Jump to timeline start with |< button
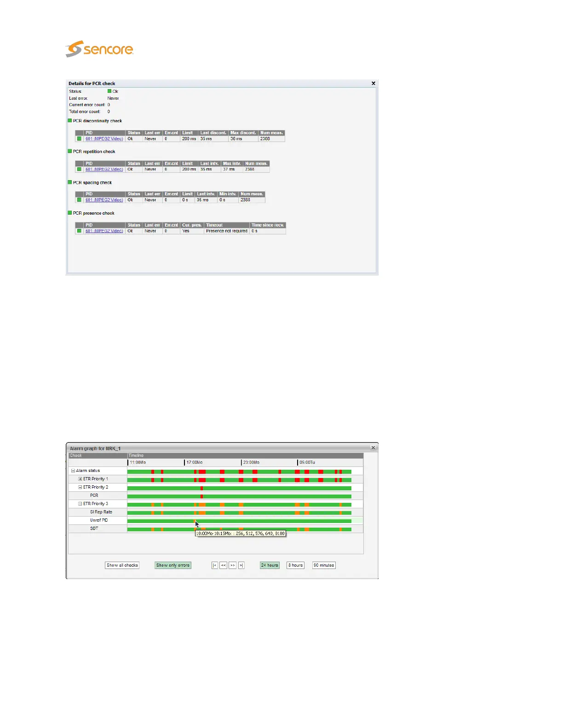 [215, 565]
